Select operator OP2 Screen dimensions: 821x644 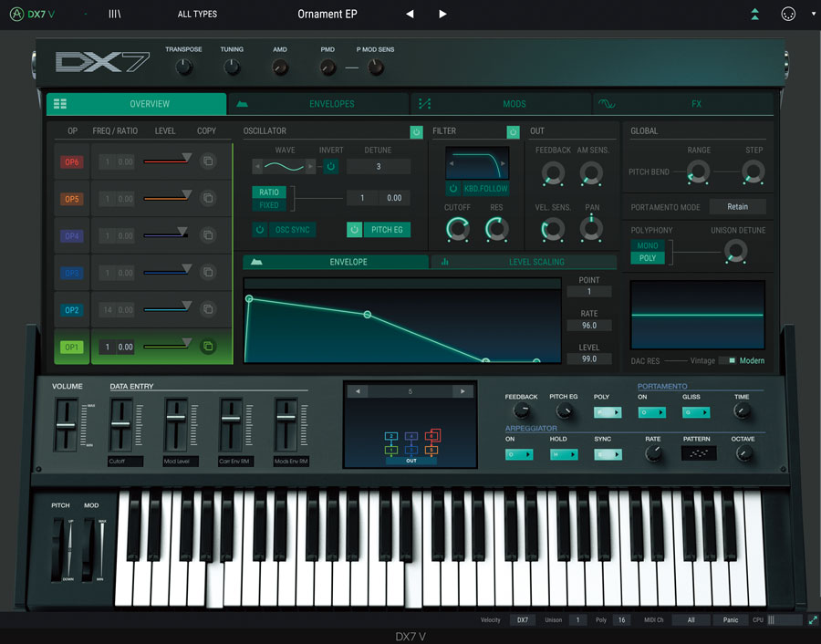[72, 310]
